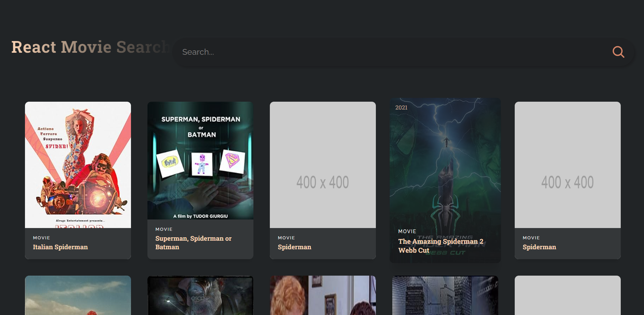Click the last card's 400 x 400 placeholder

click(567, 165)
